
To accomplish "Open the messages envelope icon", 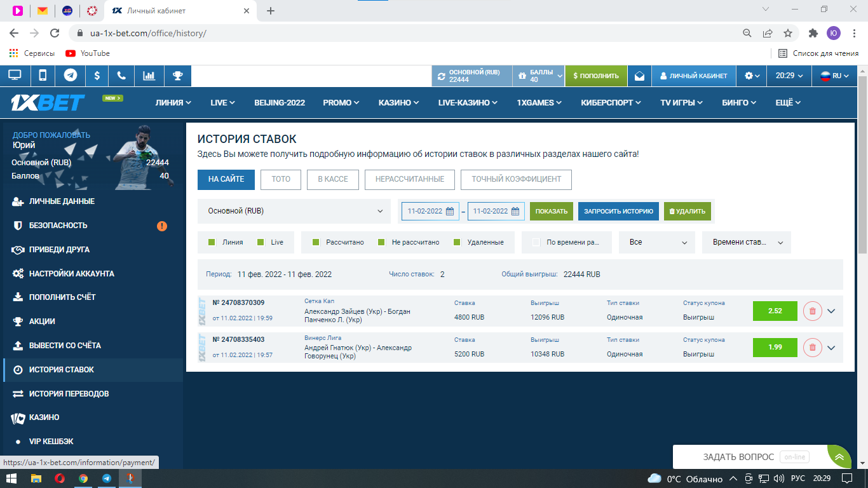I will point(639,76).
